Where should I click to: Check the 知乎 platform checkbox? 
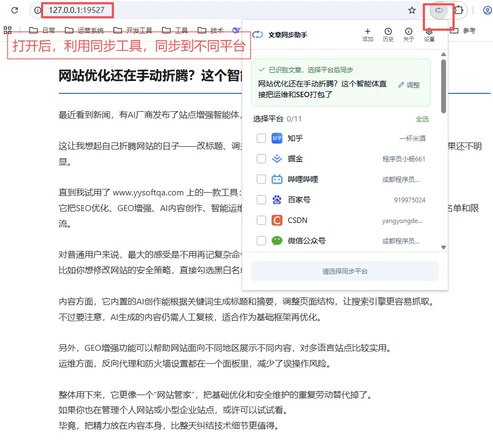click(261, 138)
